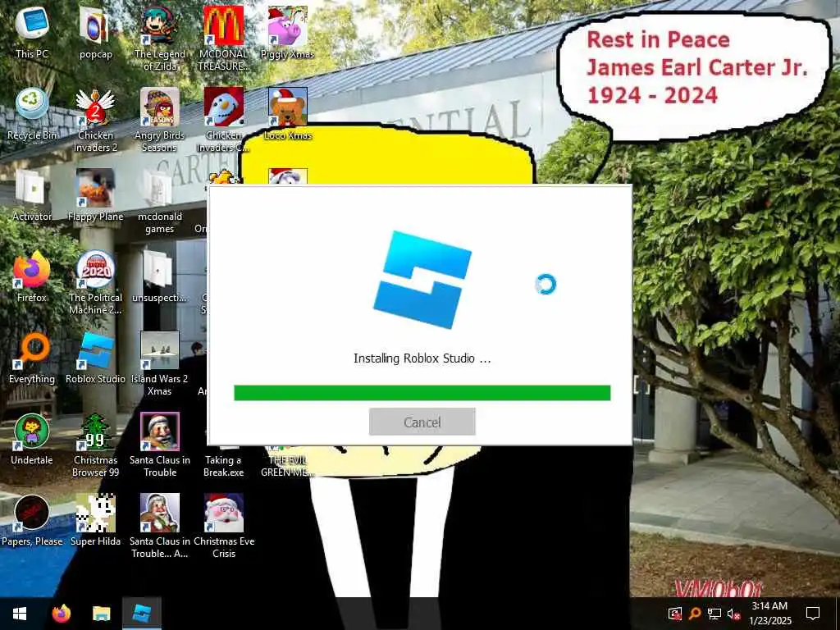Screen dimensions: 840x630
Task: Open Taking a Break.exe icon
Action: 224,465
